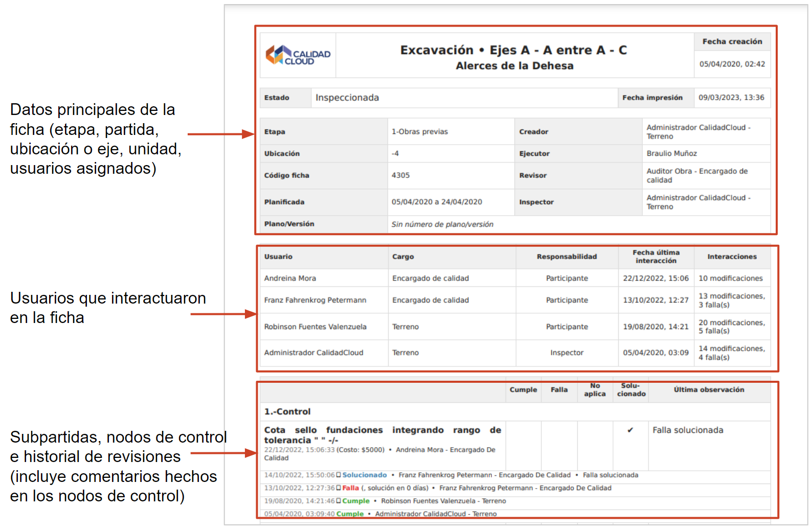Click the small icon before the red Falla status
Screen dimensions: 812x531
pyautogui.click(x=339, y=488)
